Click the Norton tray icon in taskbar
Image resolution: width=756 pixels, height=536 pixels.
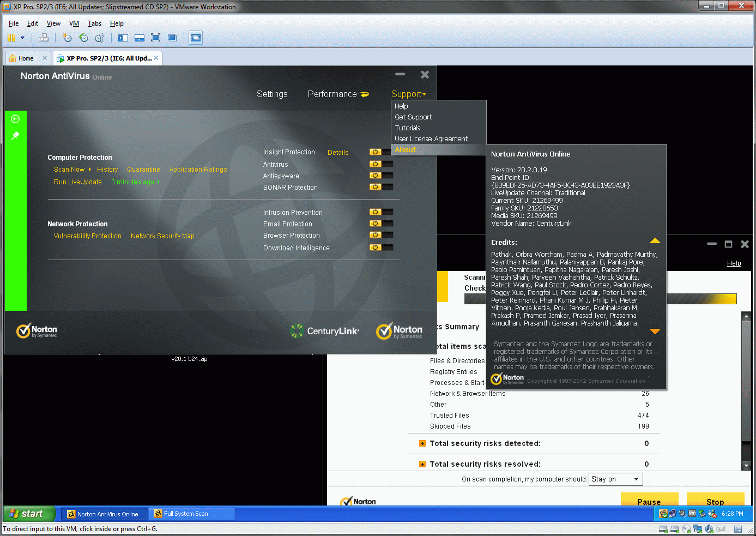pyautogui.click(x=663, y=514)
